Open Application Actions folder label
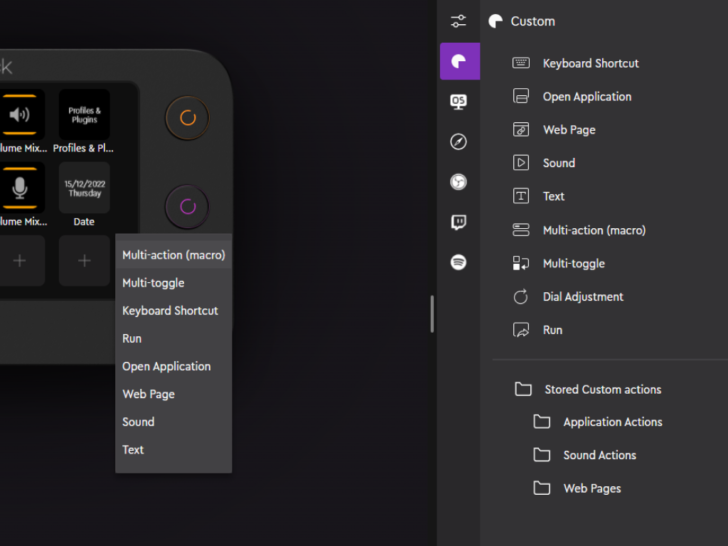The height and width of the screenshot is (546, 728). [x=613, y=422]
